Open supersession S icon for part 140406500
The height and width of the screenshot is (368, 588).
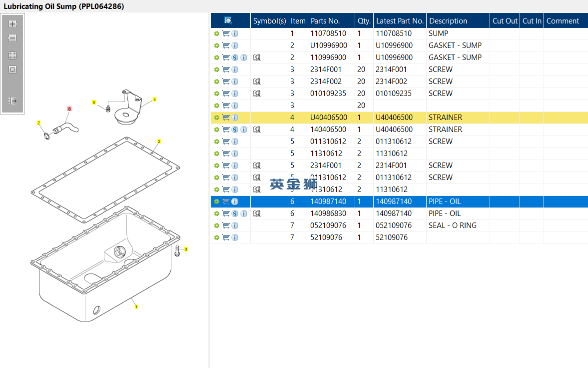click(235, 129)
